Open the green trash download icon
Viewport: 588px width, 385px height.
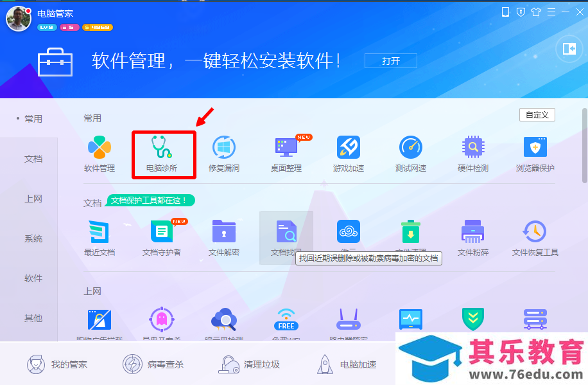point(411,232)
